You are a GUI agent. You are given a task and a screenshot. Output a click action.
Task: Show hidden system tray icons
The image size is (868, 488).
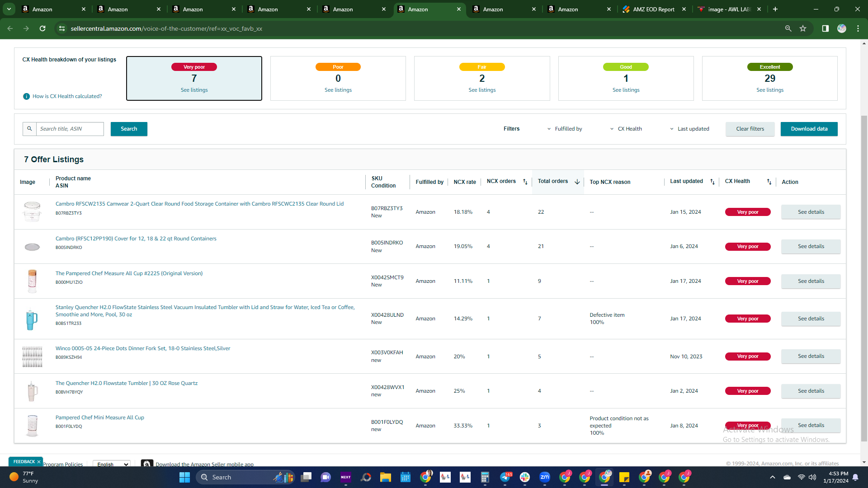coord(773,477)
